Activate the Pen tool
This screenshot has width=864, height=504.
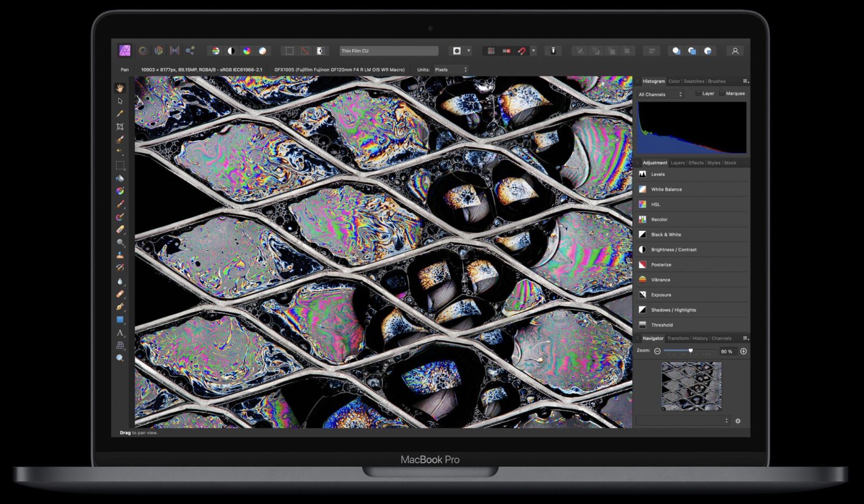tap(120, 307)
